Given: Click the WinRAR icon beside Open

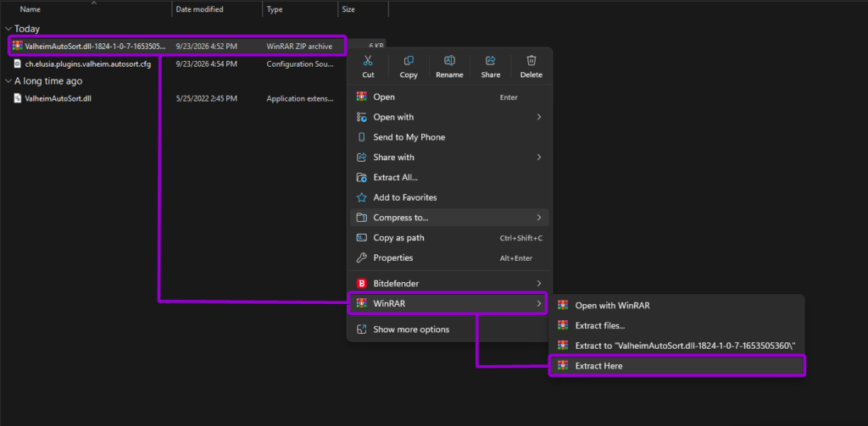Looking at the screenshot, I should click(361, 97).
